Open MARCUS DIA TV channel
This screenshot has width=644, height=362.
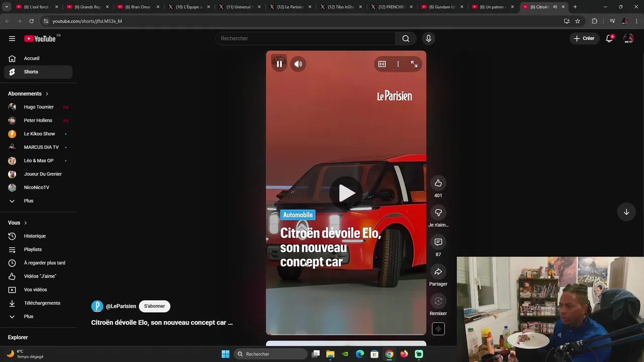pos(38,147)
